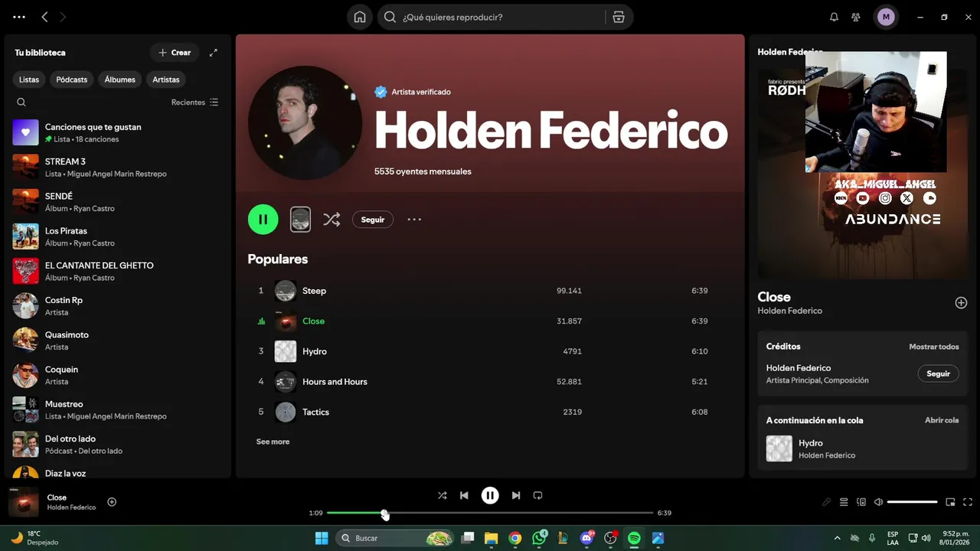980x551 pixels.
Task: Open Quasimoto artist
Action: click(119, 341)
